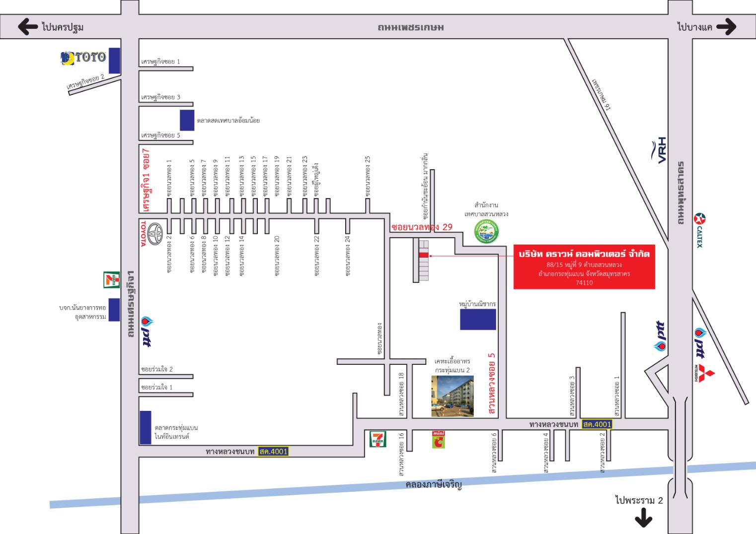Click the right arrow beside ไปบางแค
756x534 pixels.
[726, 27]
